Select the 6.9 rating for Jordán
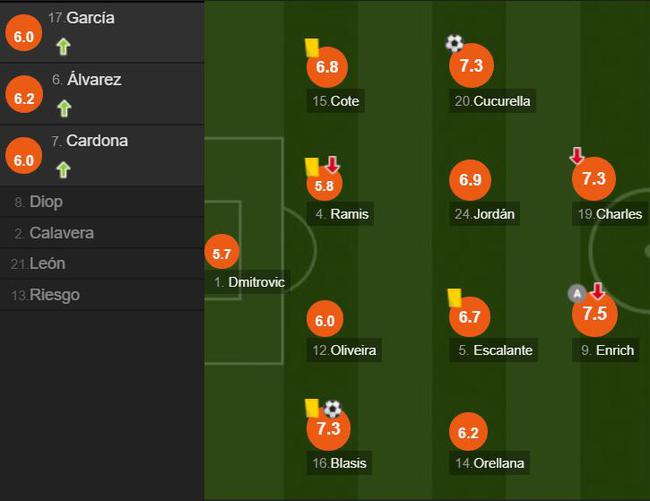 [x=470, y=180]
